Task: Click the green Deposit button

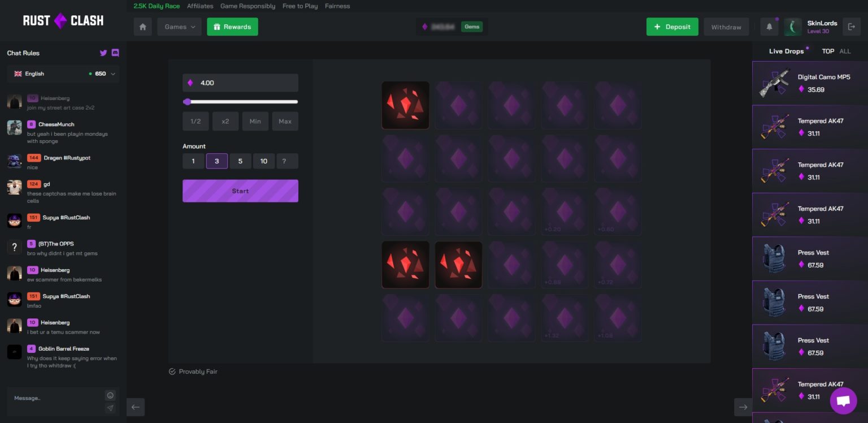Action: tap(672, 27)
